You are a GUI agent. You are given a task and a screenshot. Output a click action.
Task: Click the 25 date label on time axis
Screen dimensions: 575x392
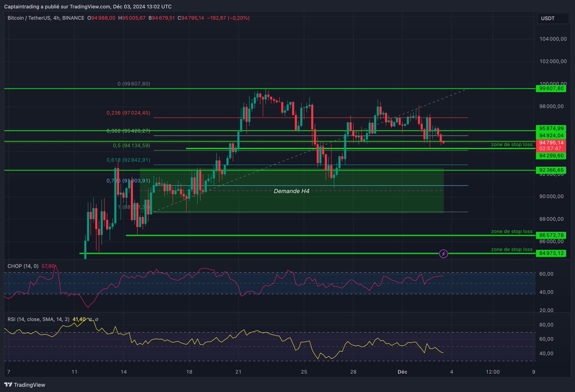(x=304, y=371)
